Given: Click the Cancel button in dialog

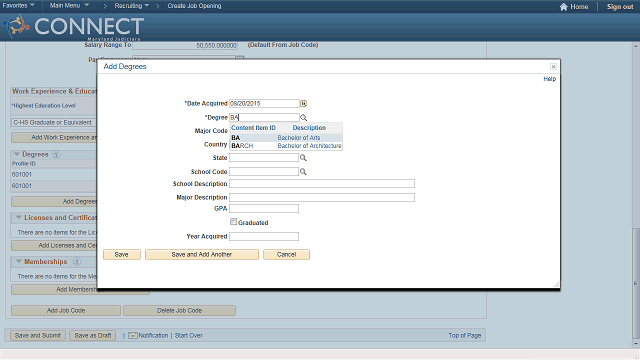Looking at the screenshot, I should point(286,255).
